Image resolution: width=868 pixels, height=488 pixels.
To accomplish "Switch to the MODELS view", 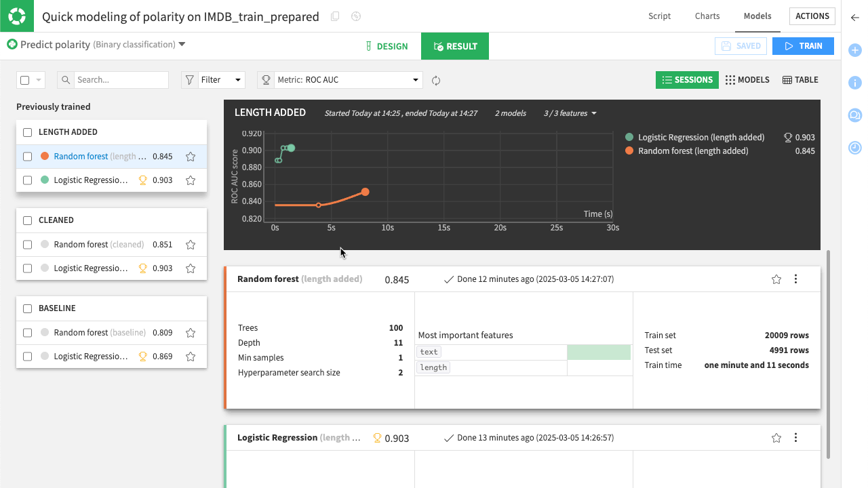I will point(747,80).
